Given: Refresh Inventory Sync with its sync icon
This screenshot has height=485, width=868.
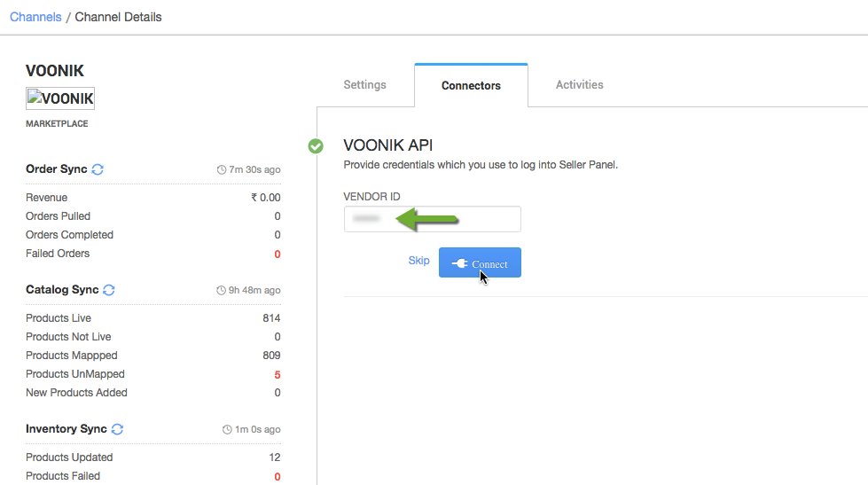Looking at the screenshot, I should pos(117,429).
